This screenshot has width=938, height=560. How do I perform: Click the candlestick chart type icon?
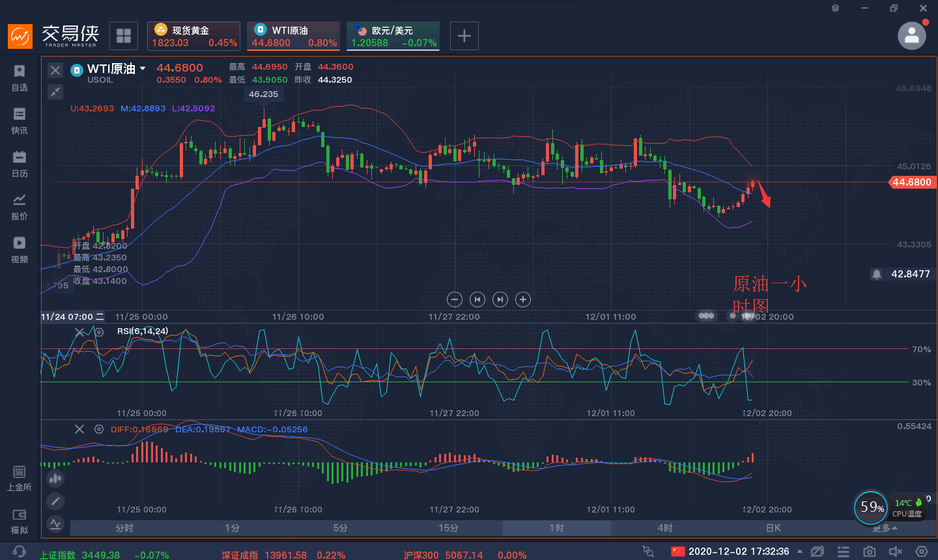[55, 479]
